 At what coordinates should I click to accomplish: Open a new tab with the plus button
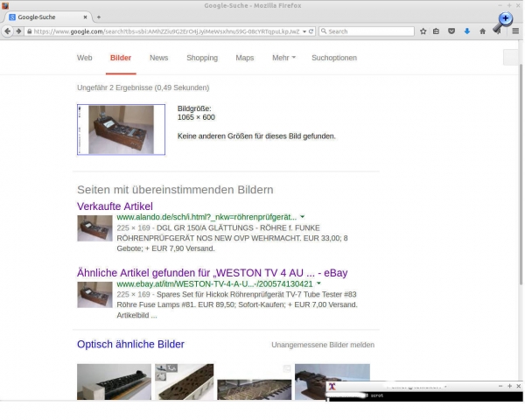99,17
